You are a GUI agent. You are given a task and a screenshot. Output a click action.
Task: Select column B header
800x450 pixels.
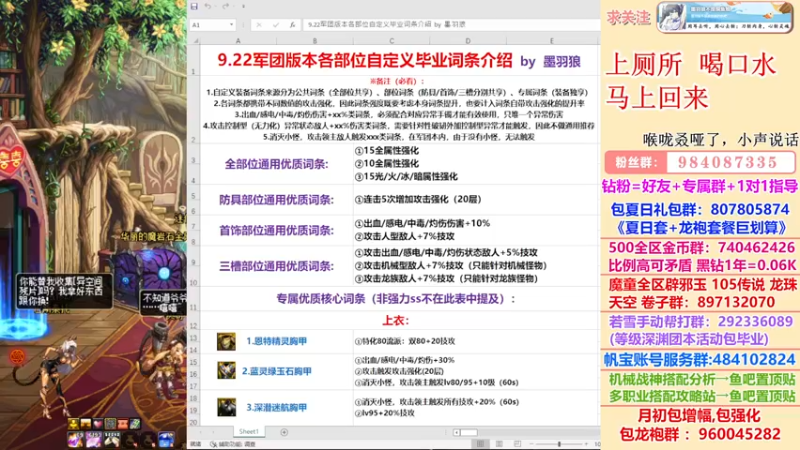pos(315,40)
